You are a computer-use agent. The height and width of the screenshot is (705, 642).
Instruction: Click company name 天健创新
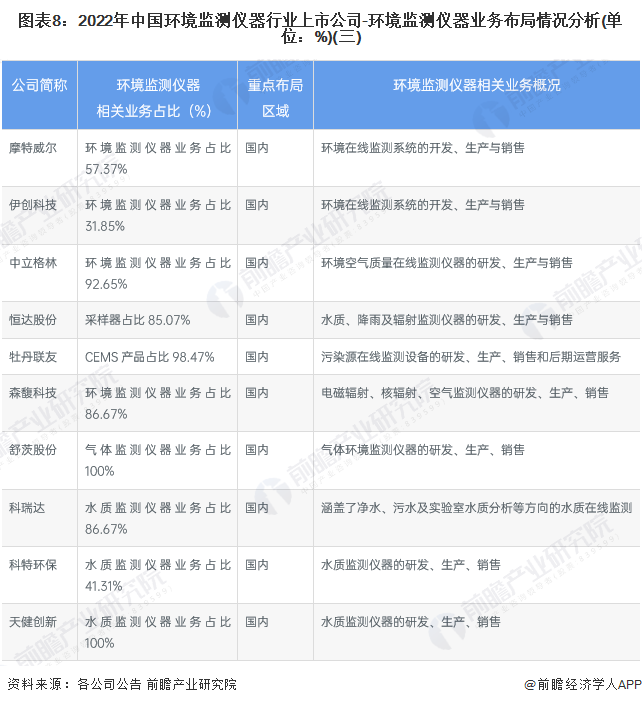pyautogui.click(x=33, y=622)
